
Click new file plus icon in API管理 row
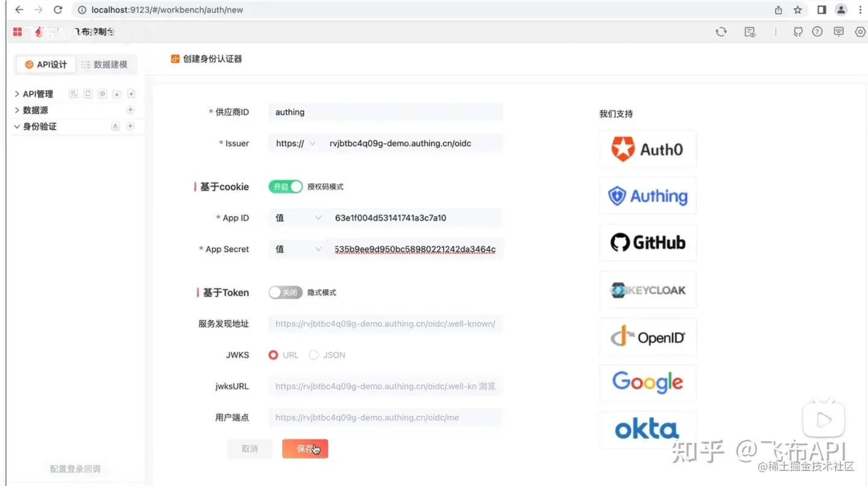(131, 93)
